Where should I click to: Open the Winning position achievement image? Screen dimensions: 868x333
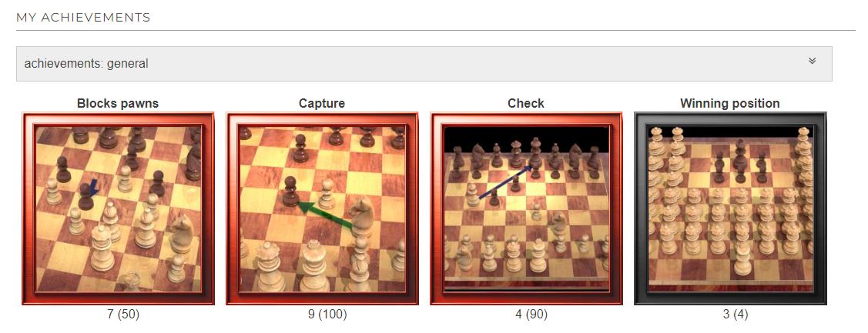click(x=730, y=208)
